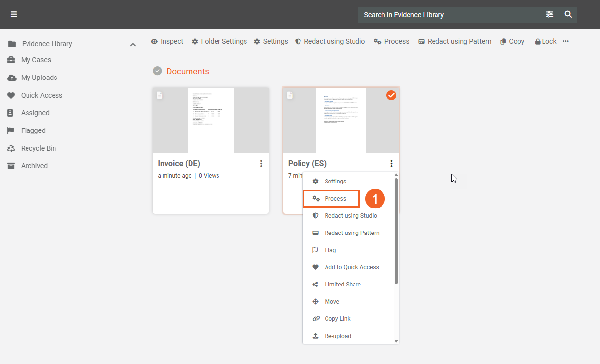Click the search magnifier icon
Viewport: 600px width, 364px height.
click(568, 14)
